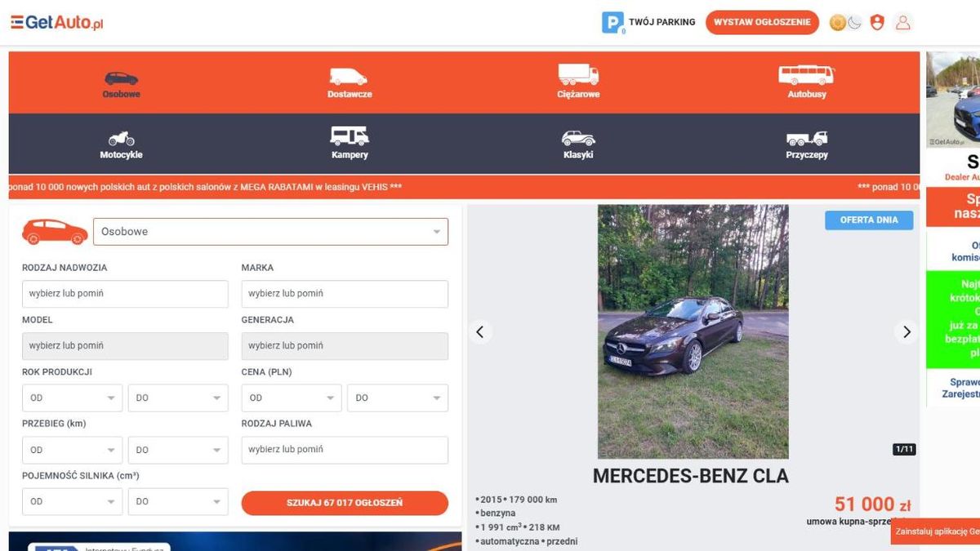The width and height of the screenshot is (980, 551).
Task: Click the OFERTA DNIA badge
Action: click(869, 220)
